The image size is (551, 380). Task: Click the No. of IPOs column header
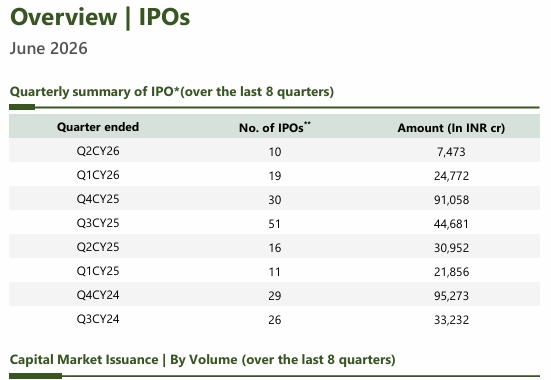point(275,127)
